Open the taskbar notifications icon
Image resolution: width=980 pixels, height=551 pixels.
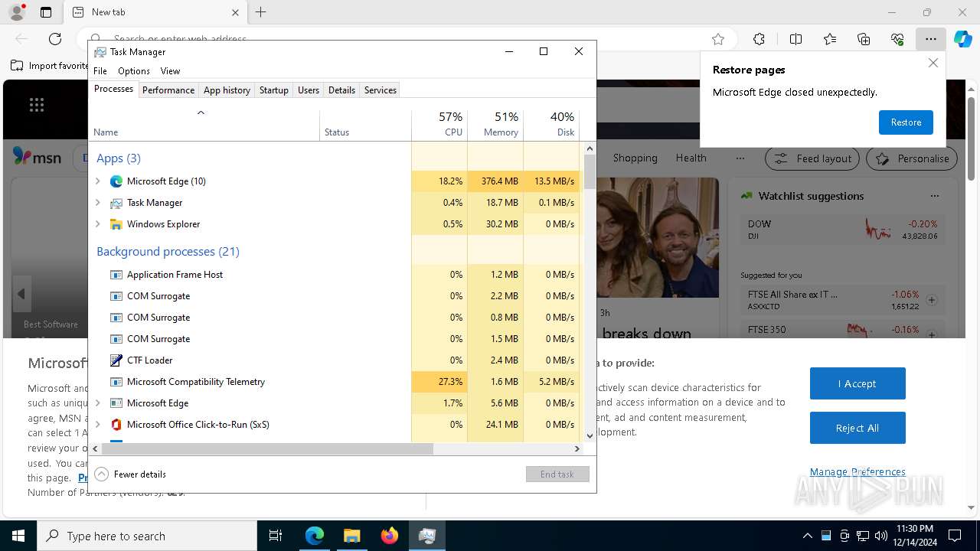pos(955,536)
